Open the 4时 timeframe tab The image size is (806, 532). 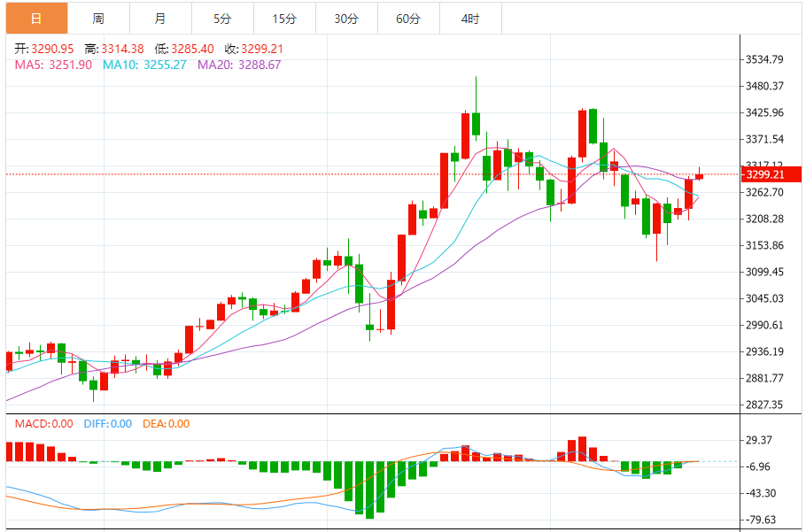(470, 19)
